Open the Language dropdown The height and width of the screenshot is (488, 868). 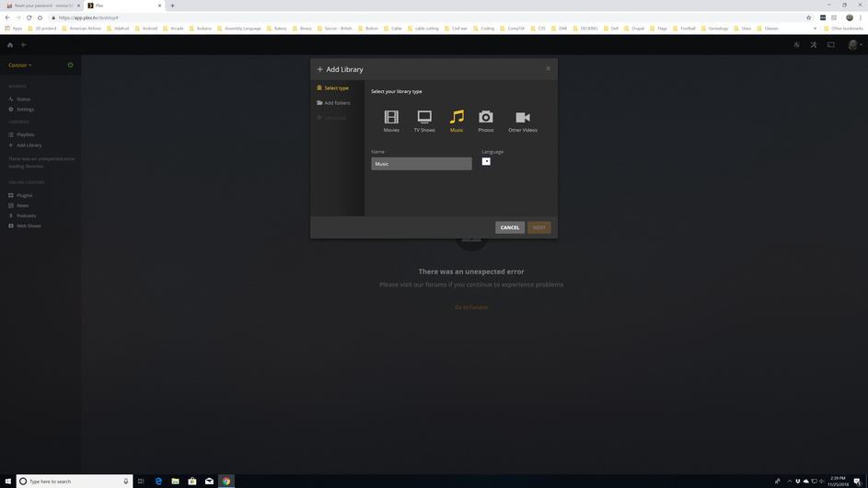pyautogui.click(x=486, y=162)
